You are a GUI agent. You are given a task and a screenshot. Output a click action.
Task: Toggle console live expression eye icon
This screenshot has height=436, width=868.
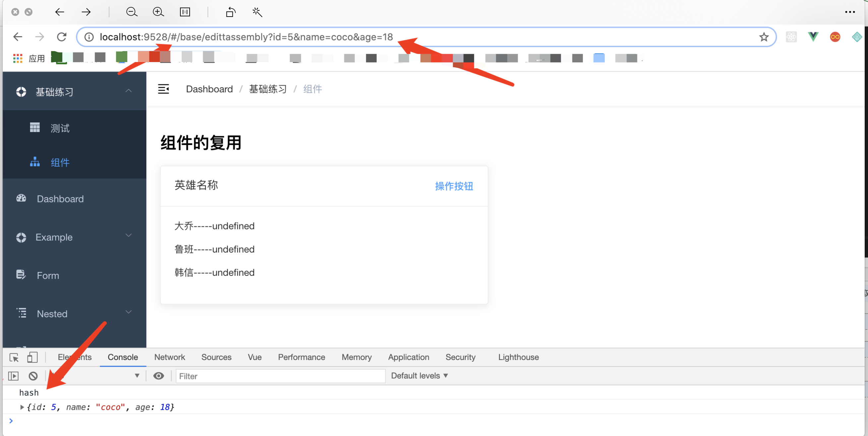pos(158,376)
